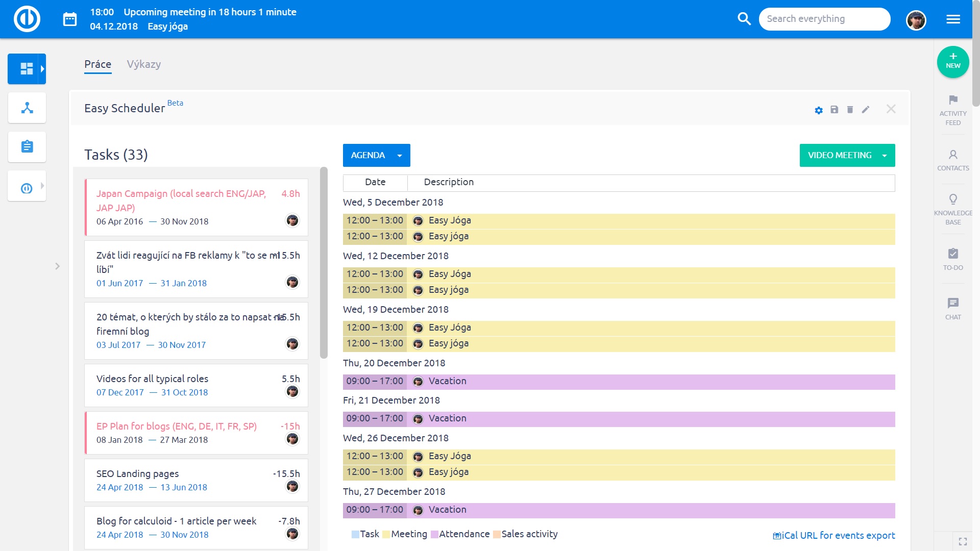Click the Search everything input field

pyautogui.click(x=824, y=19)
